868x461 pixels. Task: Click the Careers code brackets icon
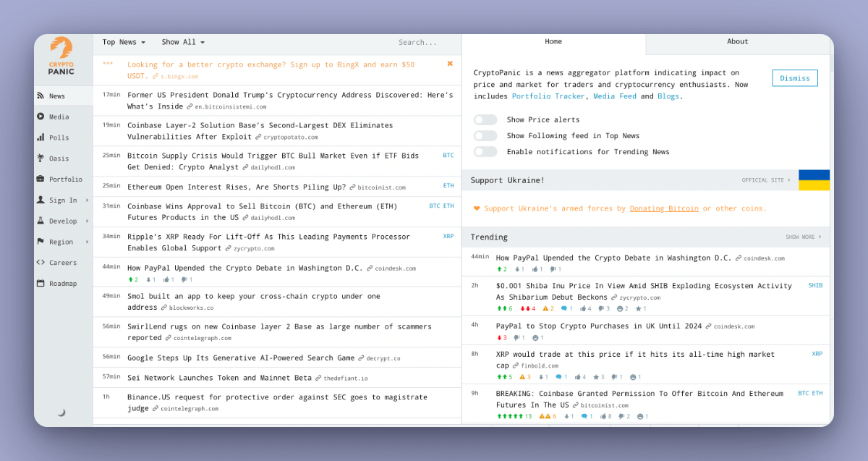tap(41, 262)
